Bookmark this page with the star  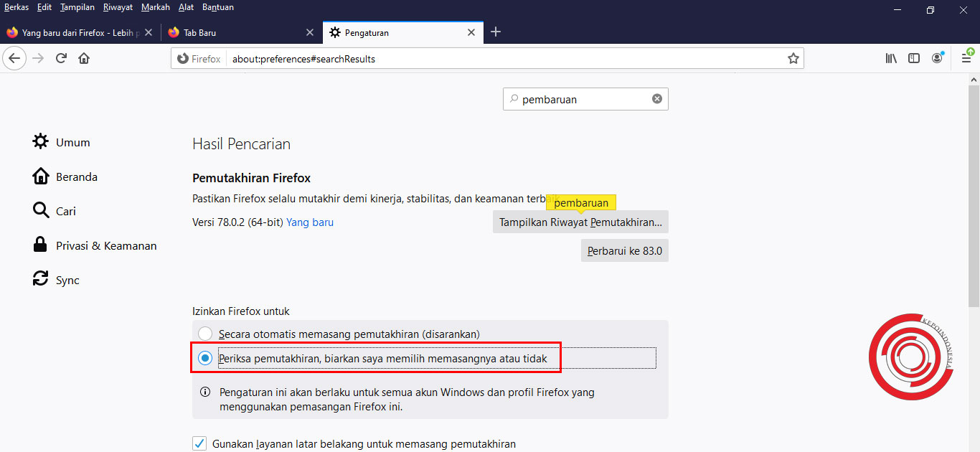pyautogui.click(x=793, y=58)
